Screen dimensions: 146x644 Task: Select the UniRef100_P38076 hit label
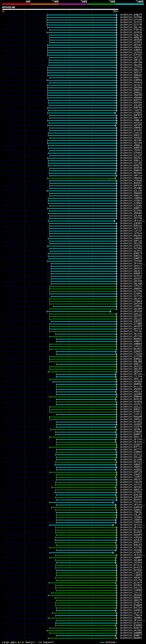131,30
